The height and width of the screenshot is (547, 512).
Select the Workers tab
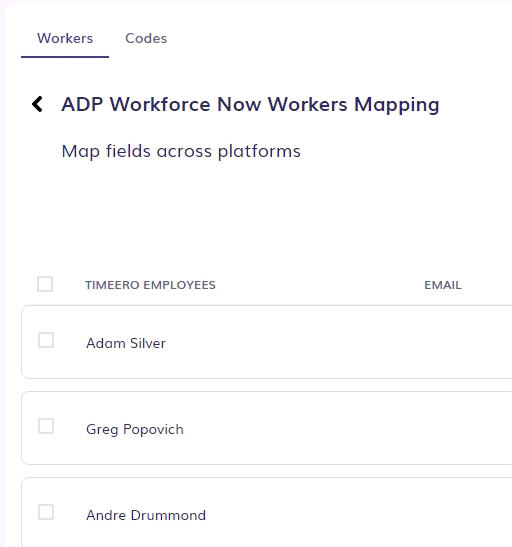65,38
